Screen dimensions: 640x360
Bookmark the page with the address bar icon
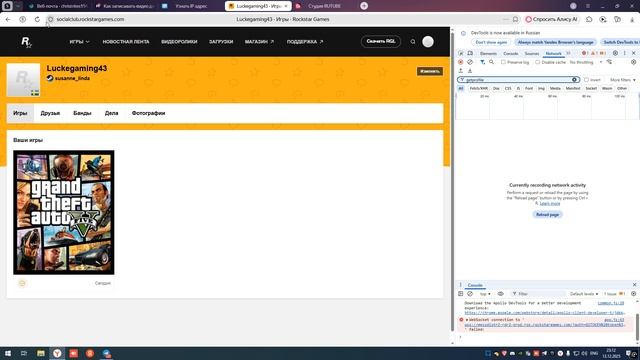coord(516,19)
